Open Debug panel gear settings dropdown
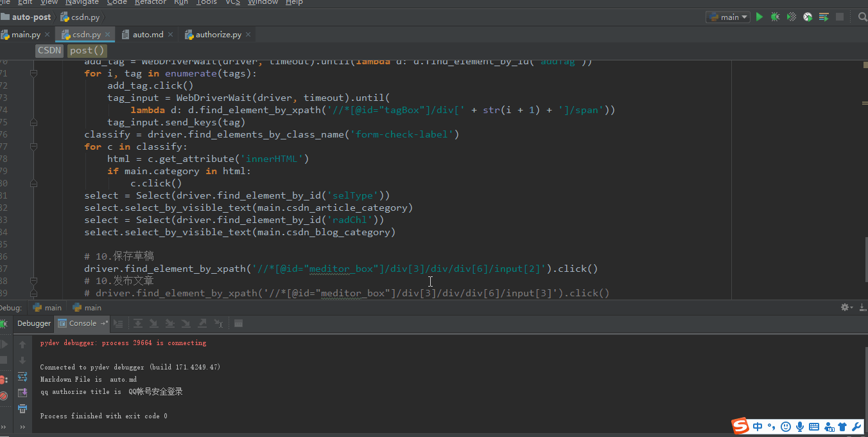Screen dimensions: 868x437 (x=847, y=308)
